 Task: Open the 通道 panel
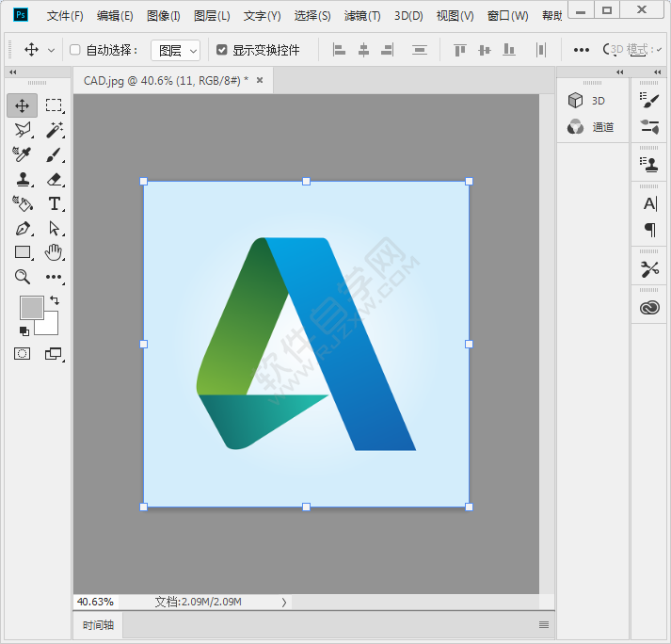click(591, 127)
